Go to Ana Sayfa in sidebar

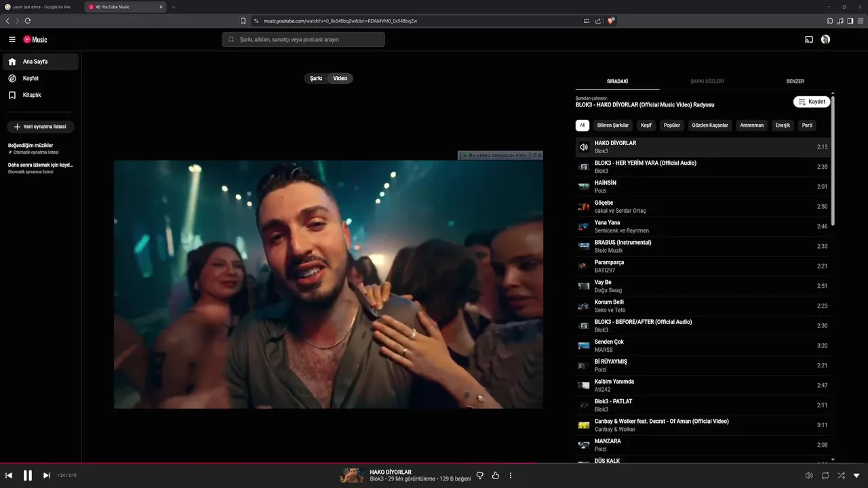pos(41,62)
